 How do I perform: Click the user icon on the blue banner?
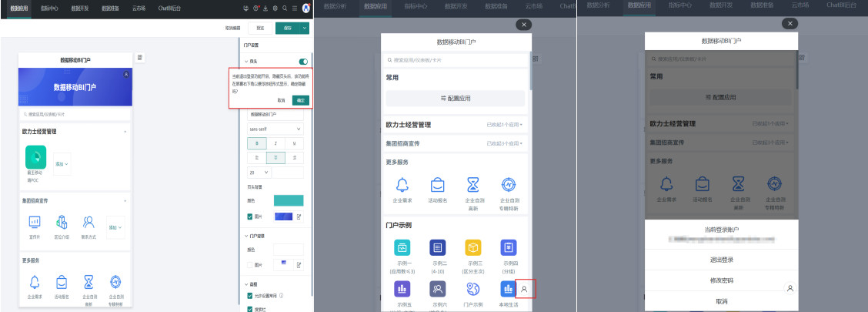click(x=126, y=74)
